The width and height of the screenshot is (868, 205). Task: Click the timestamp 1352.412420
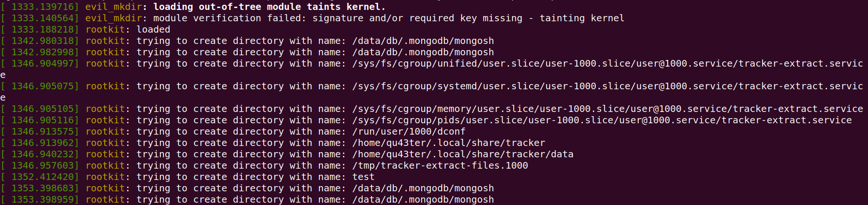[x=45, y=177]
